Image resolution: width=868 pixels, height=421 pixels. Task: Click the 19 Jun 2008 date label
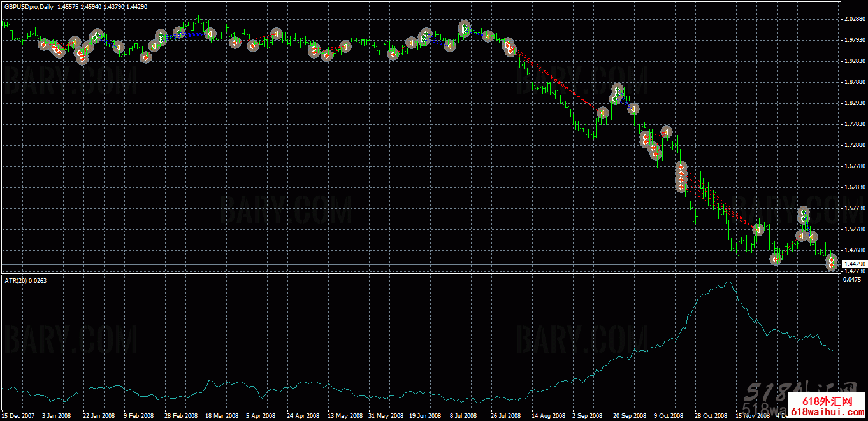(x=425, y=415)
